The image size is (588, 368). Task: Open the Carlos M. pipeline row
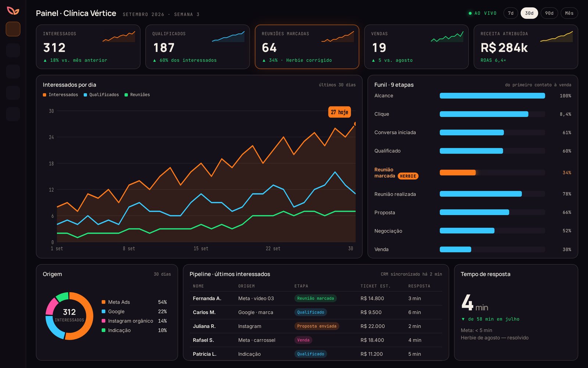[316, 312]
